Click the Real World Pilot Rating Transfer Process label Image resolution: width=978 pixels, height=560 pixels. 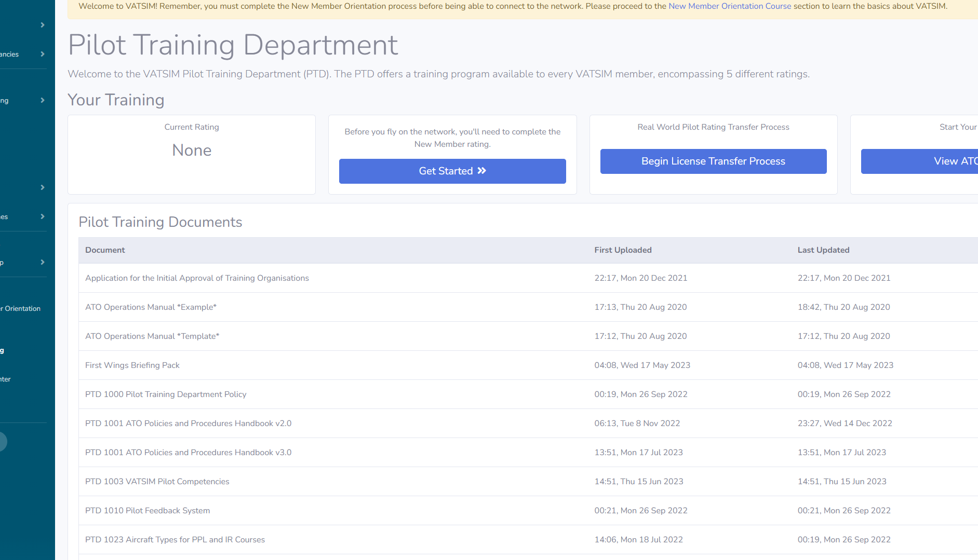(713, 127)
